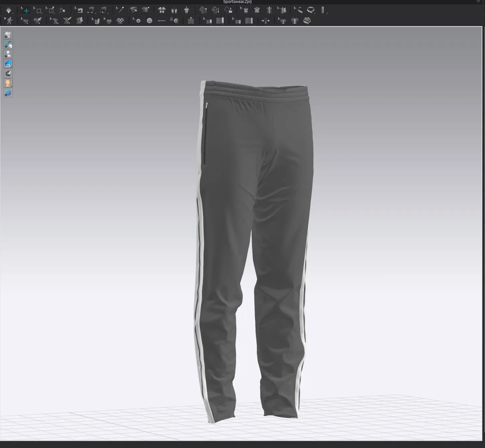Select the Edit 3D Pen on avatar tool
This screenshot has width=485, height=448.
pos(54,21)
